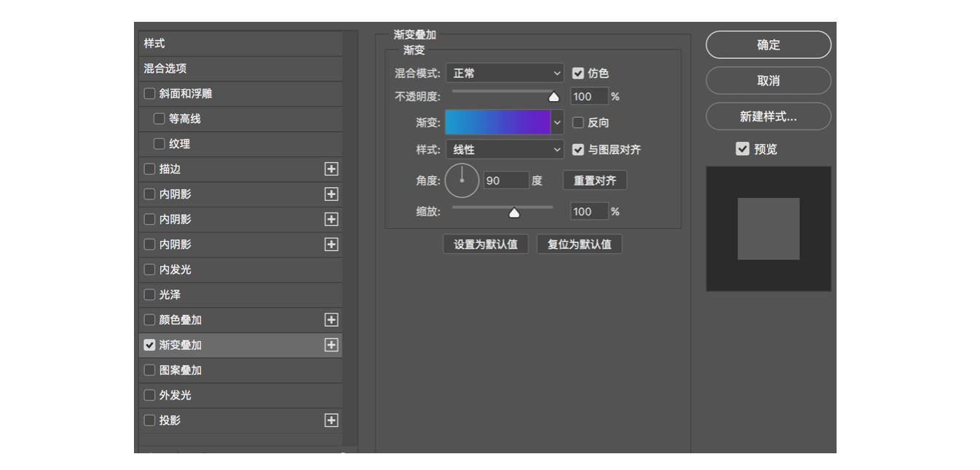The height and width of the screenshot is (470, 980).
Task: Toggle the 反向 checkbox
Action: (578, 123)
